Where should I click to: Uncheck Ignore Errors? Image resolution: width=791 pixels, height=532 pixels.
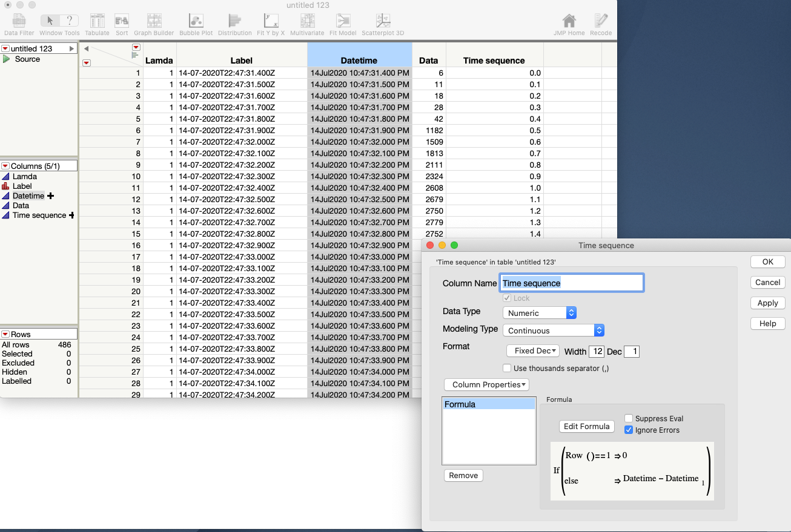tap(629, 430)
